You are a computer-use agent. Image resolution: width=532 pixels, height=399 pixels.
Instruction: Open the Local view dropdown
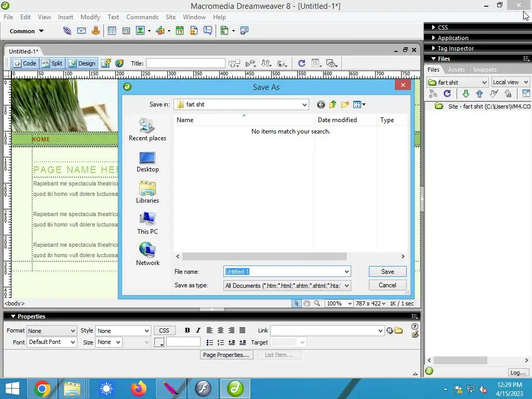click(510, 82)
